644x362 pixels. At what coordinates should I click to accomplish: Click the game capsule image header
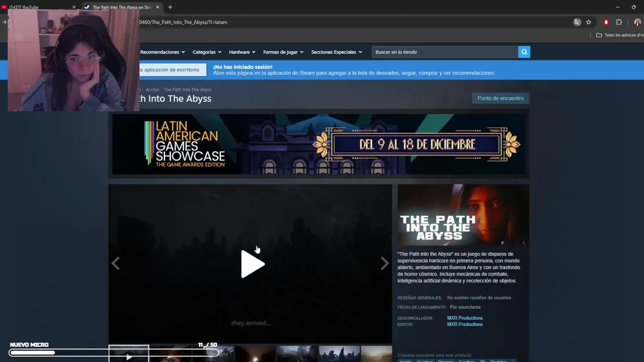[463, 215]
